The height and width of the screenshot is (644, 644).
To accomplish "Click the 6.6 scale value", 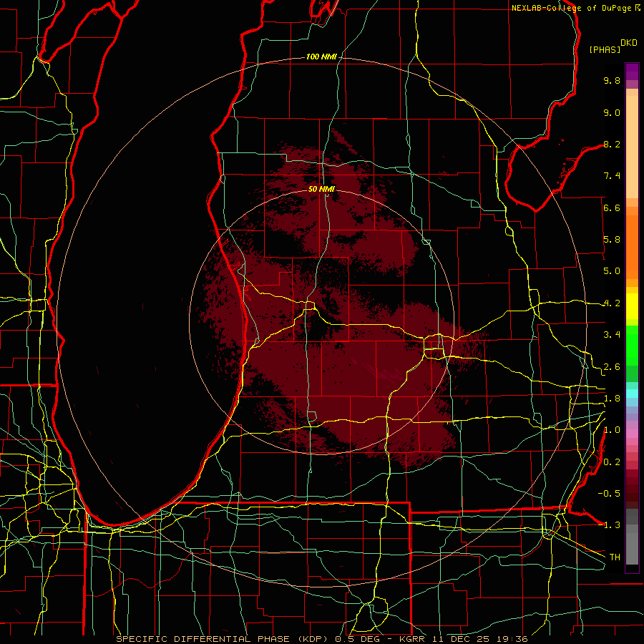I will 612,208.
